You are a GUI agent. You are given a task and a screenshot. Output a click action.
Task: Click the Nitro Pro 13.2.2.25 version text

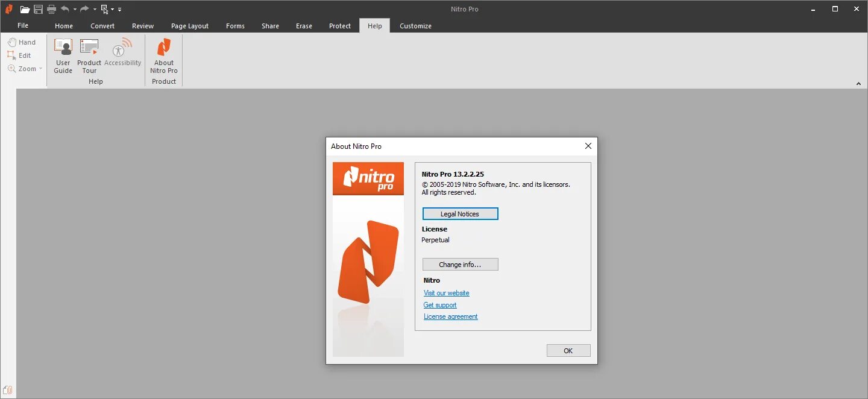click(x=453, y=174)
